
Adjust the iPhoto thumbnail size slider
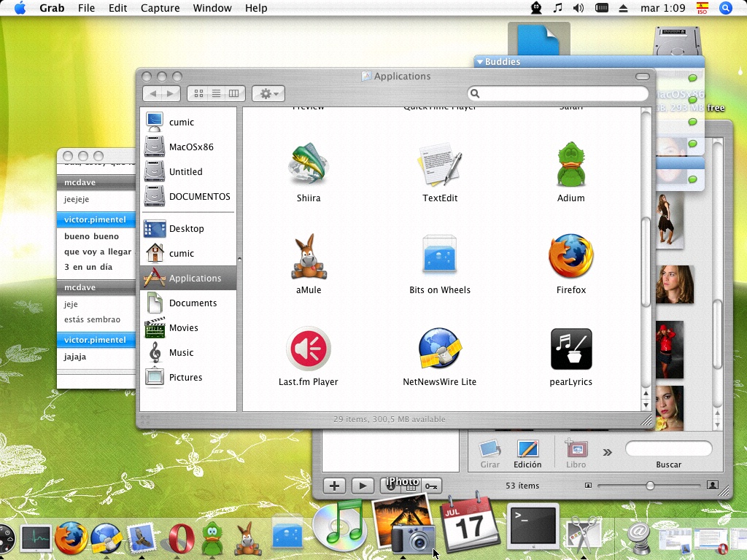click(650, 486)
